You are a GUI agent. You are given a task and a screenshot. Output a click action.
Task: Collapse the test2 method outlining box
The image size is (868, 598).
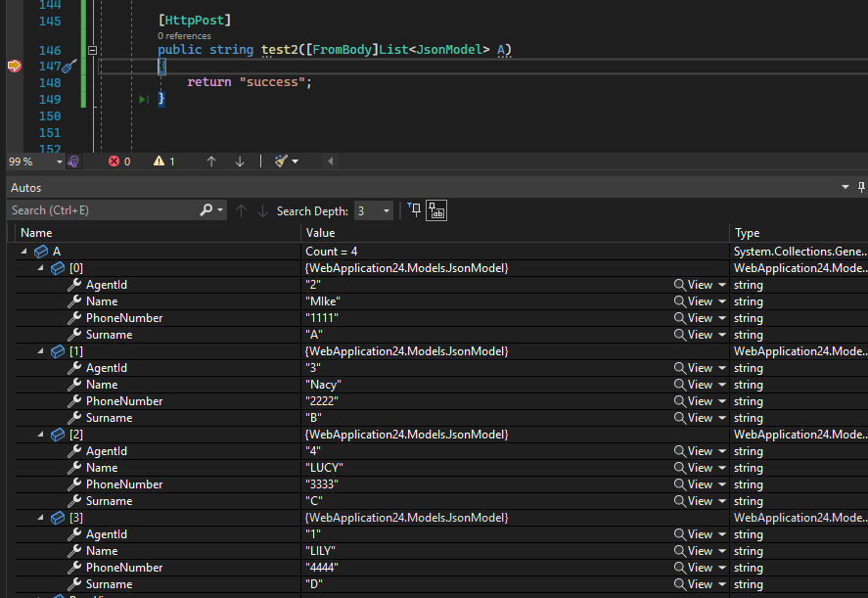pos(92,50)
